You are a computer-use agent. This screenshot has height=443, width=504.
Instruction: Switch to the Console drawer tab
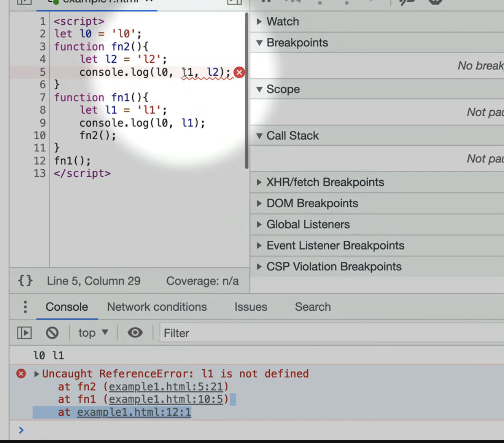[67, 307]
